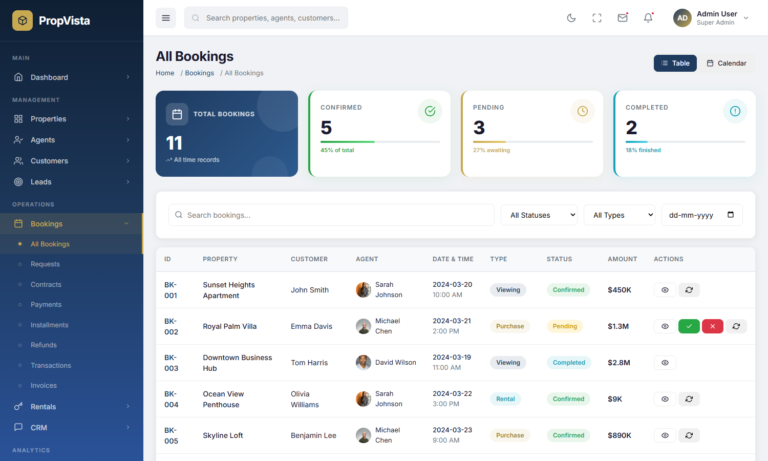
Task: Focus the global search properties field
Action: click(x=266, y=18)
